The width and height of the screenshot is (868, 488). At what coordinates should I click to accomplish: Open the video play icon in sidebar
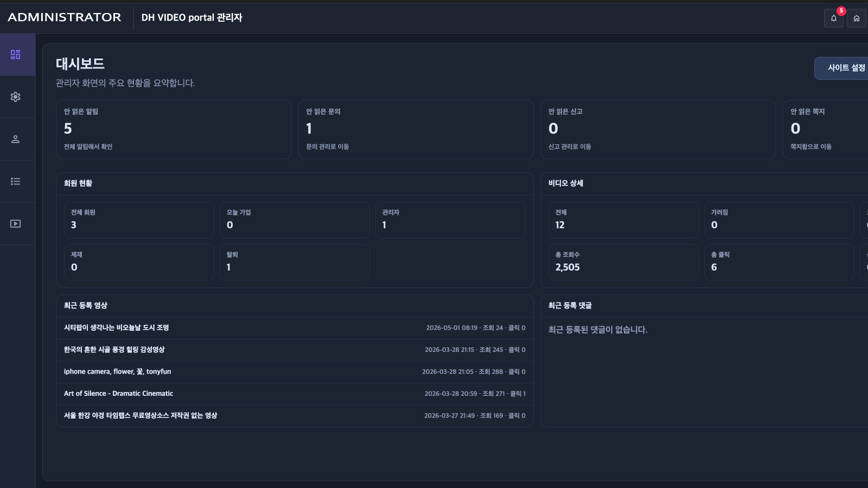coord(15,224)
